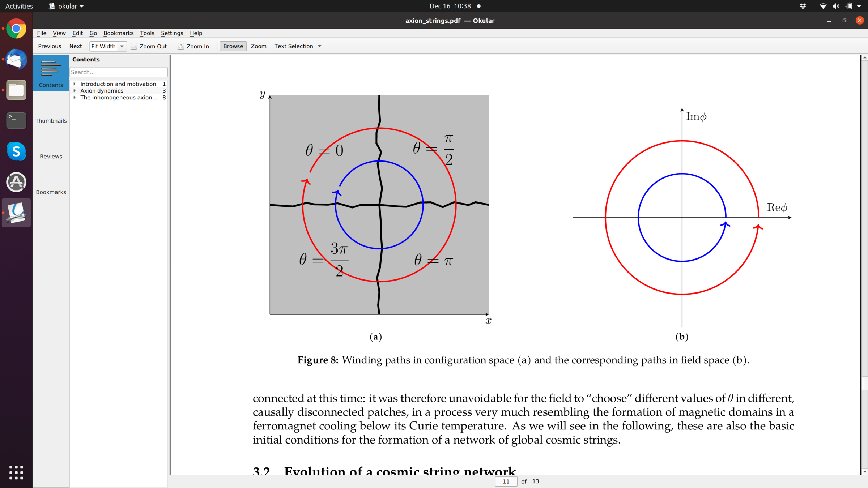Open Skype from the dock

(16, 151)
